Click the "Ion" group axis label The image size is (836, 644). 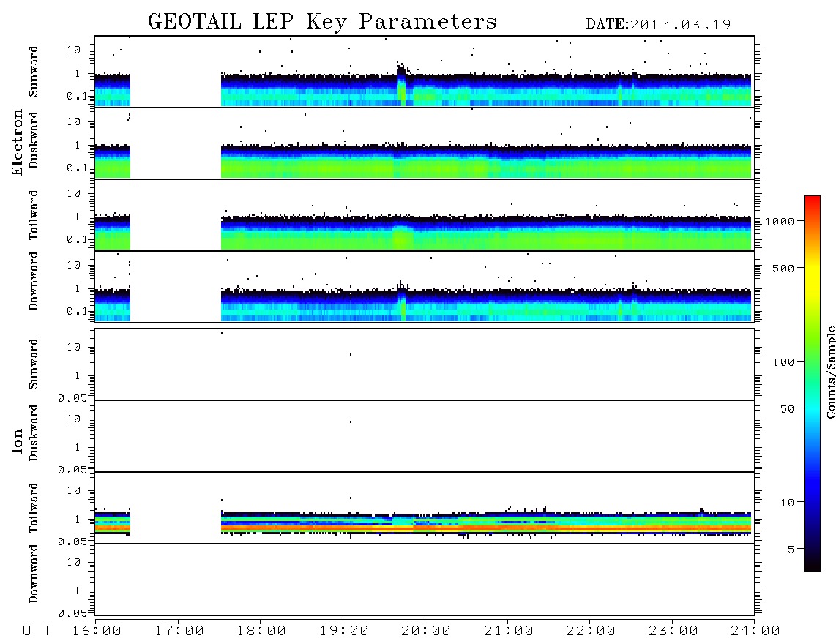18,441
